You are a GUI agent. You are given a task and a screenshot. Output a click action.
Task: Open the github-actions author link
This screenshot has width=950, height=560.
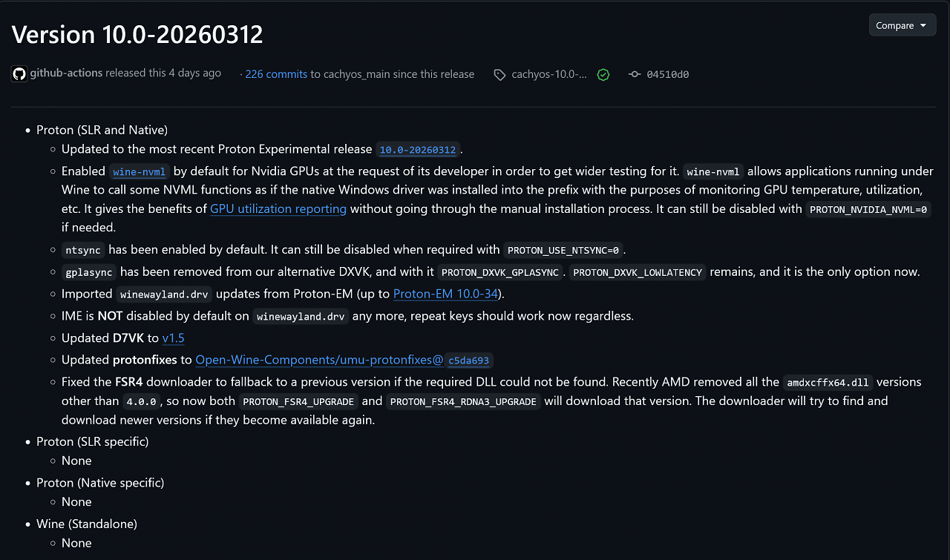coord(66,73)
